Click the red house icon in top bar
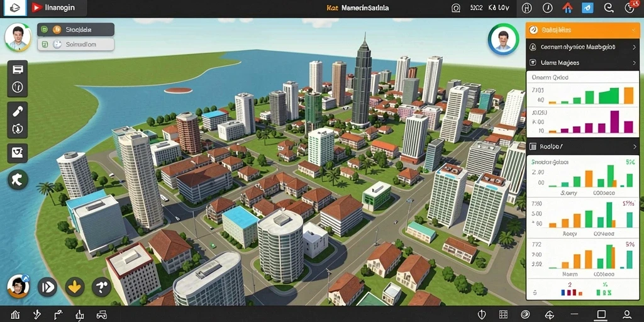Screen dimensions: 644x322 (x=568, y=8)
